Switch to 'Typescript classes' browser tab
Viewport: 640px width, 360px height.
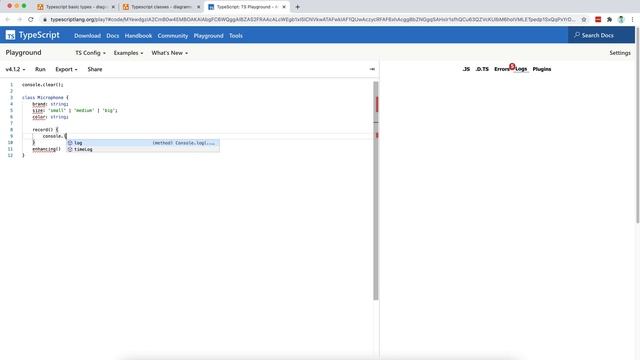coord(161,7)
